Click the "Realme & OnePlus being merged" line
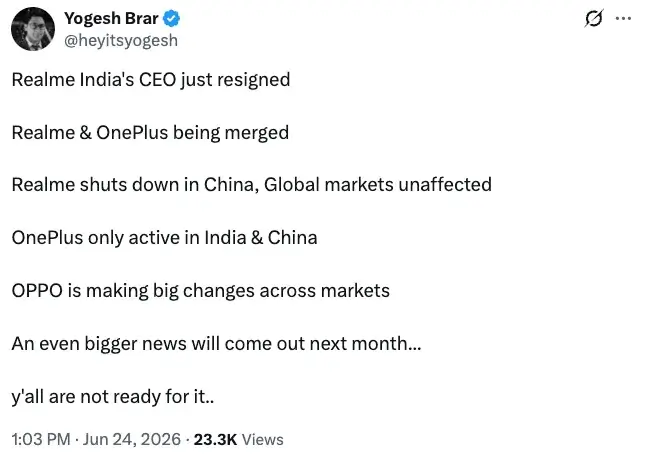This screenshot has width=645, height=456. (150, 133)
